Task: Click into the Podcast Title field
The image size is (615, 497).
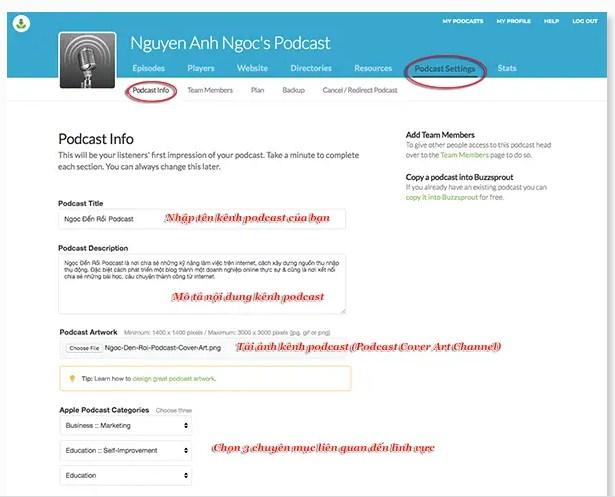Action: click(202, 218)
